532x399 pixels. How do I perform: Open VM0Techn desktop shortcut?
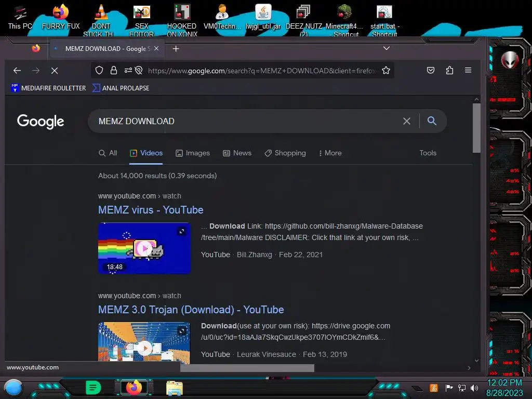pyautogui.click(x=222, y=17)
